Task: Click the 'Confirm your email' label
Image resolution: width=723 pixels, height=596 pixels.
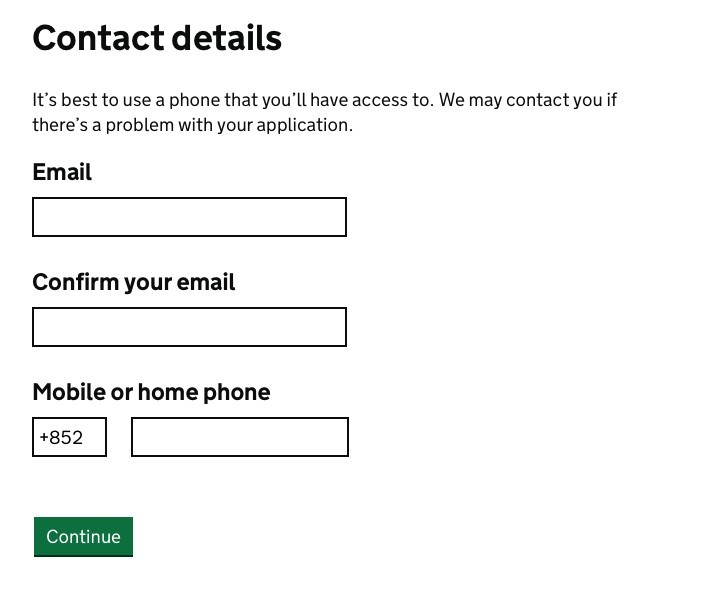Action: pos(133,282)
